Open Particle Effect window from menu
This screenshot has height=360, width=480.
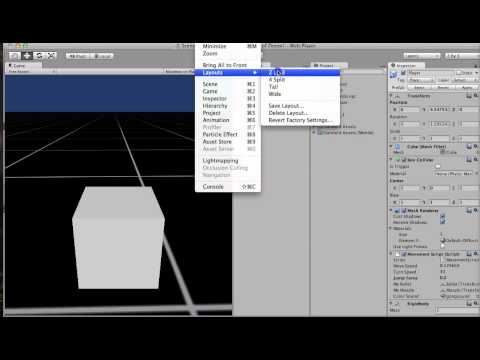coord(228,134)
